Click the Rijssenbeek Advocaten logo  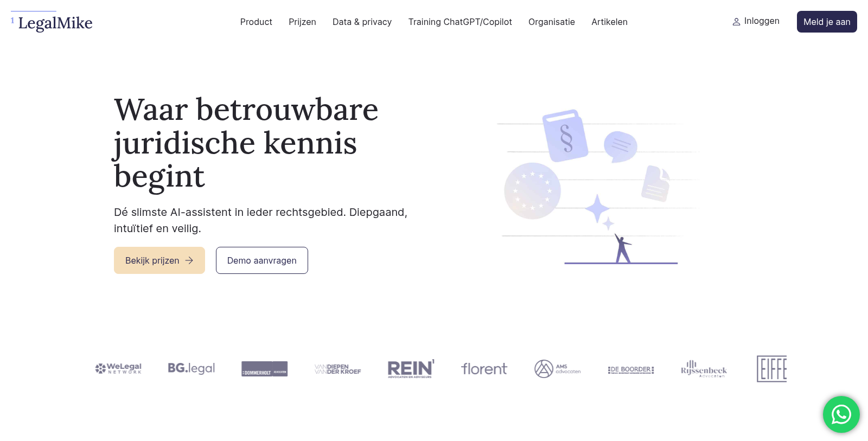coord(704,369)
